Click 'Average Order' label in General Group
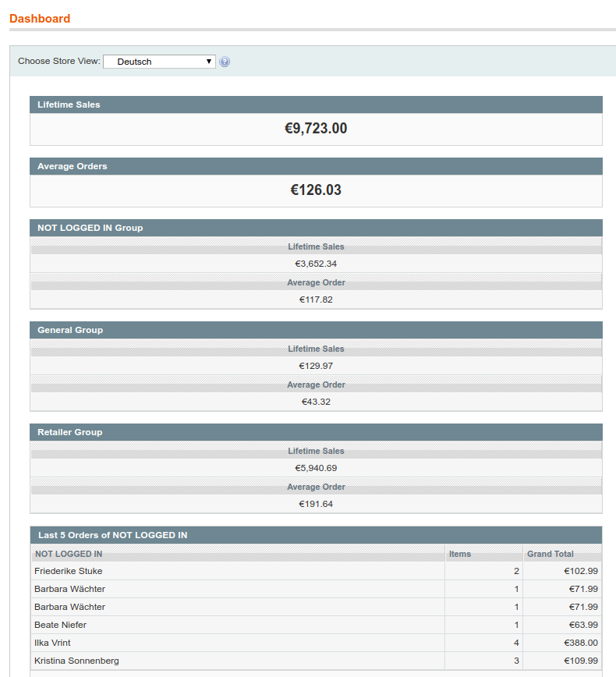Image resolution: width=616 pixels, height=677 pixels. coord(316,385)
